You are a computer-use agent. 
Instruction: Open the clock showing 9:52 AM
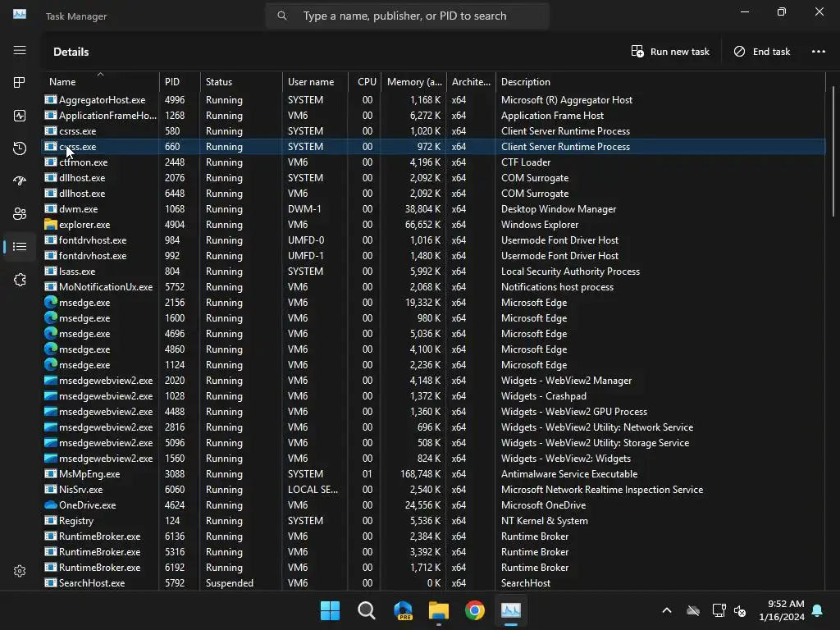[782, 610]
